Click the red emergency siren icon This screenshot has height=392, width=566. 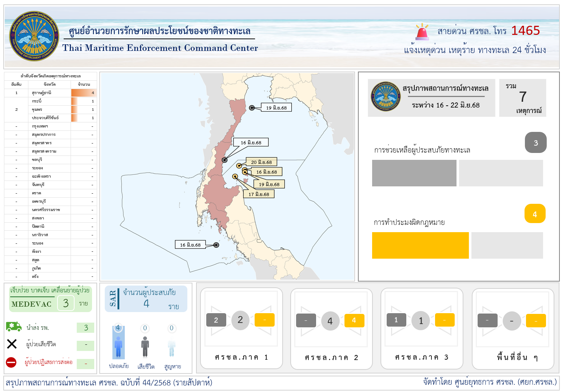click(422, 32)
